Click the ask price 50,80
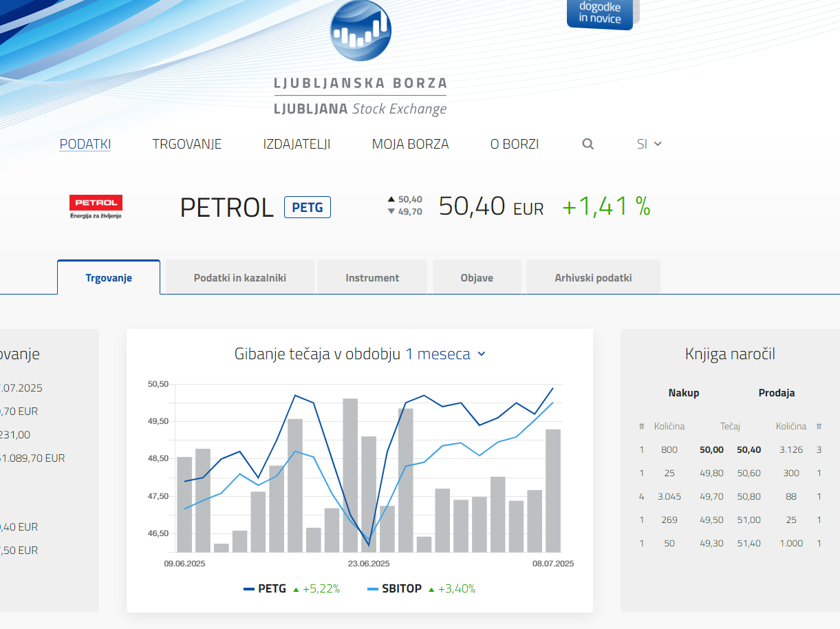840x629 pixels. click(749, 496)
